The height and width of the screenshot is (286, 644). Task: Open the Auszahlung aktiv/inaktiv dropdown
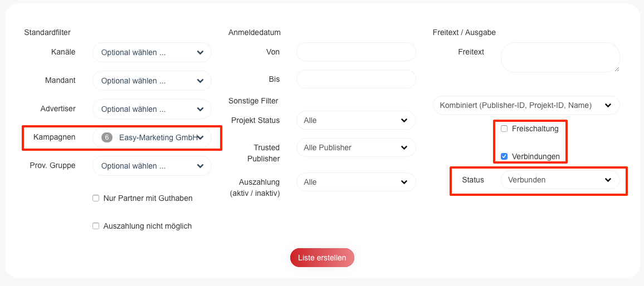click(x=356, y=182)
